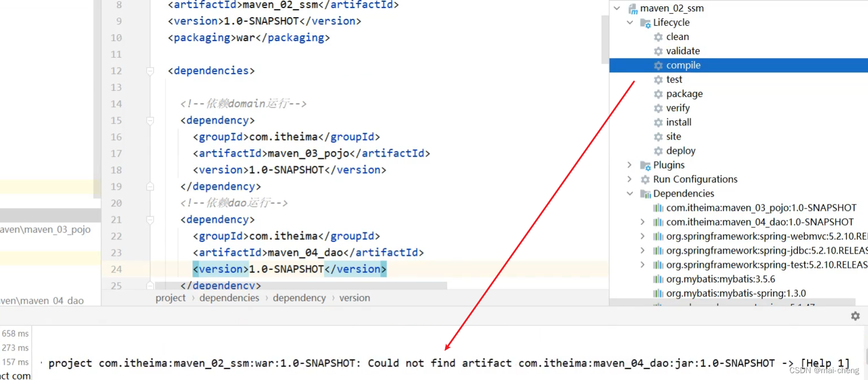Click the gear icon beside compile

coord(659,66)
